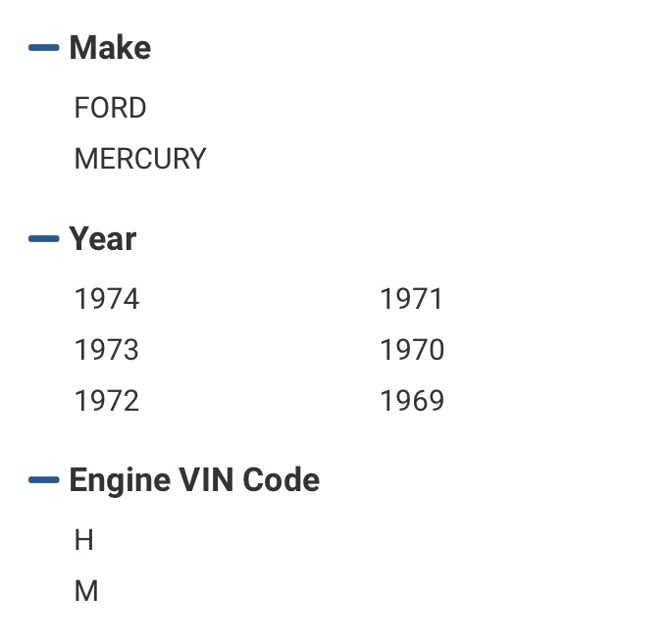This screenshot has width=667, height=644.
Task: Select FORD under Make
Action: [110, 108]
